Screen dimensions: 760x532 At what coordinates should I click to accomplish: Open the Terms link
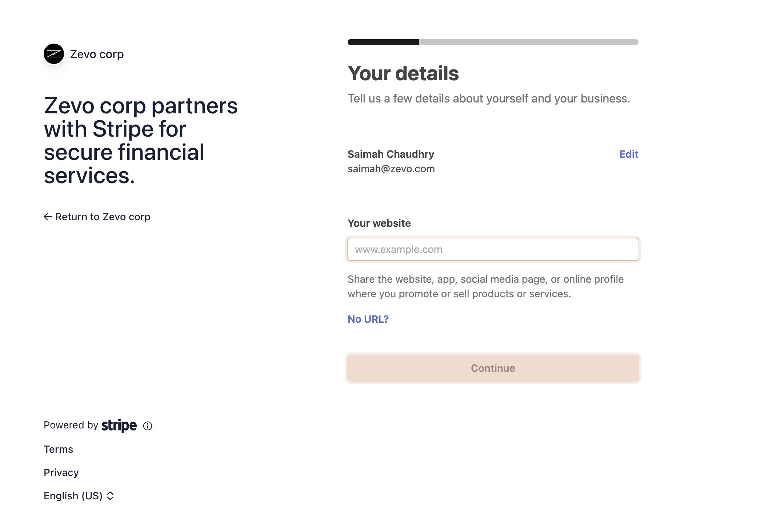[58, 450]
